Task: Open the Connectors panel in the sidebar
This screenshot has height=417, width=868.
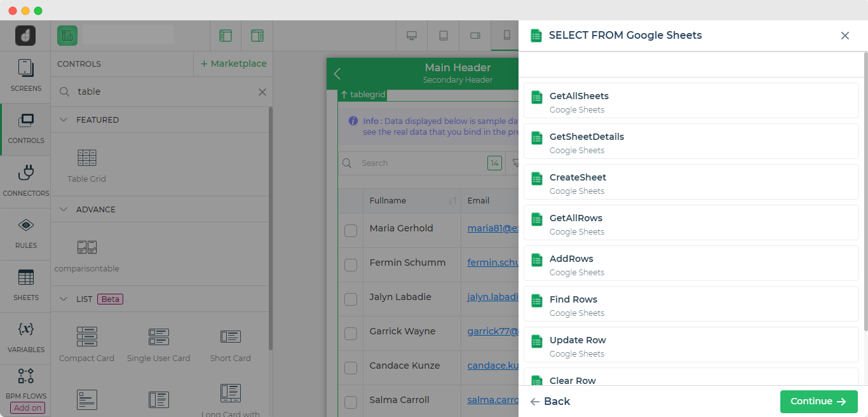Action: (25, 181)
